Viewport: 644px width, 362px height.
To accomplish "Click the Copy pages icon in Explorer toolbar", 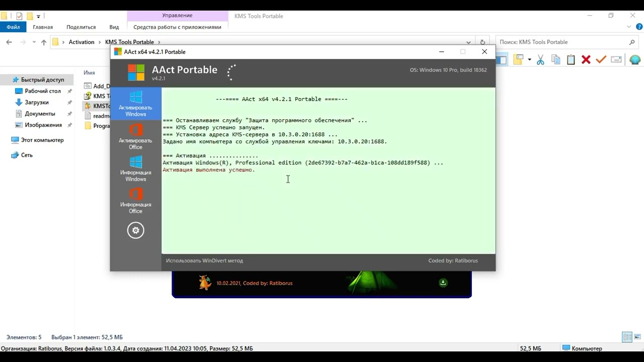I will (x=556, y=60).
